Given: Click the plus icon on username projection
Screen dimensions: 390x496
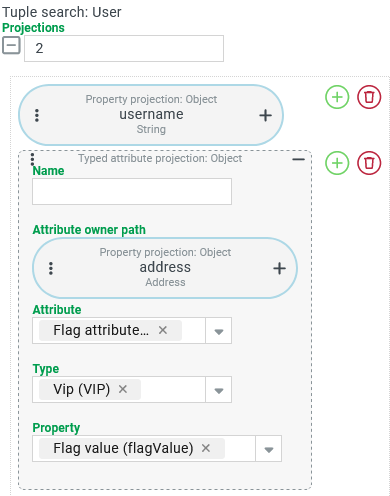Looking at the screenshot, I should coord(265,115).
